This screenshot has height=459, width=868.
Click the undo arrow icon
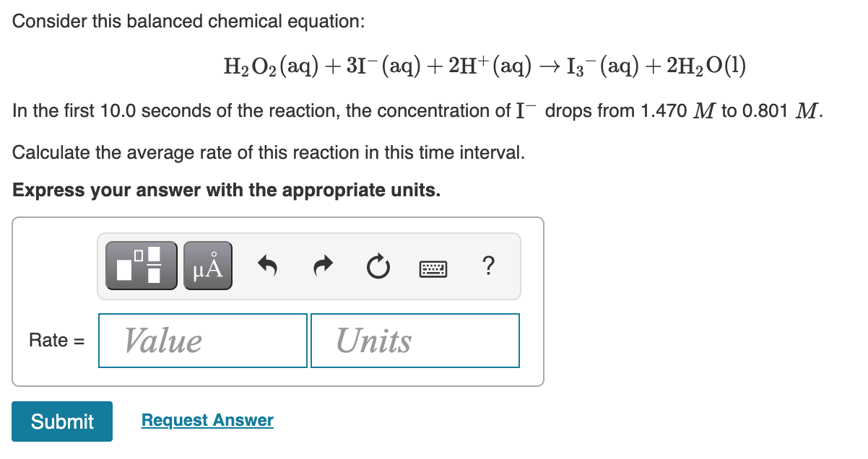(x=266, y=265)
